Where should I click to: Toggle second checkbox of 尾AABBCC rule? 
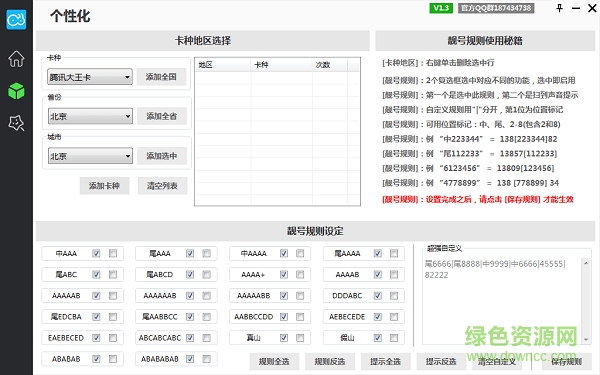pyautogui.click(x=207, y=316)
